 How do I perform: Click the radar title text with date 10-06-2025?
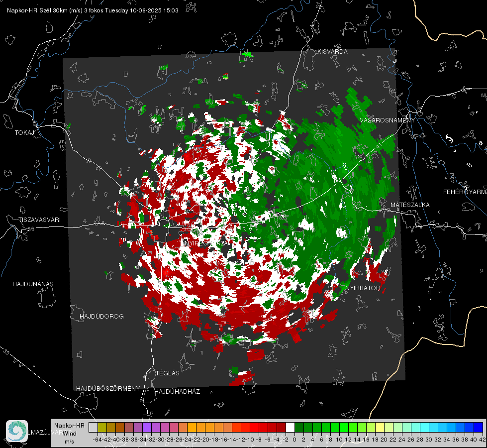click(x=93, y=10)
